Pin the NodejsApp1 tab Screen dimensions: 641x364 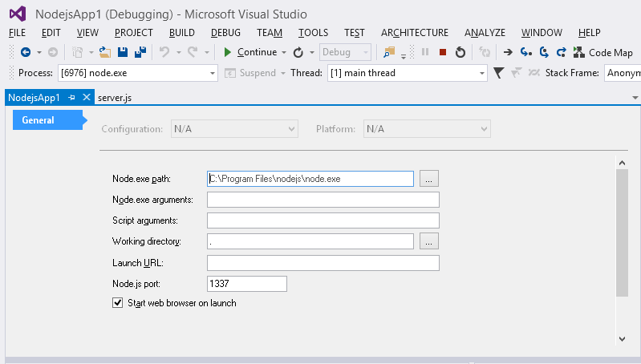[x=72, y=97]
